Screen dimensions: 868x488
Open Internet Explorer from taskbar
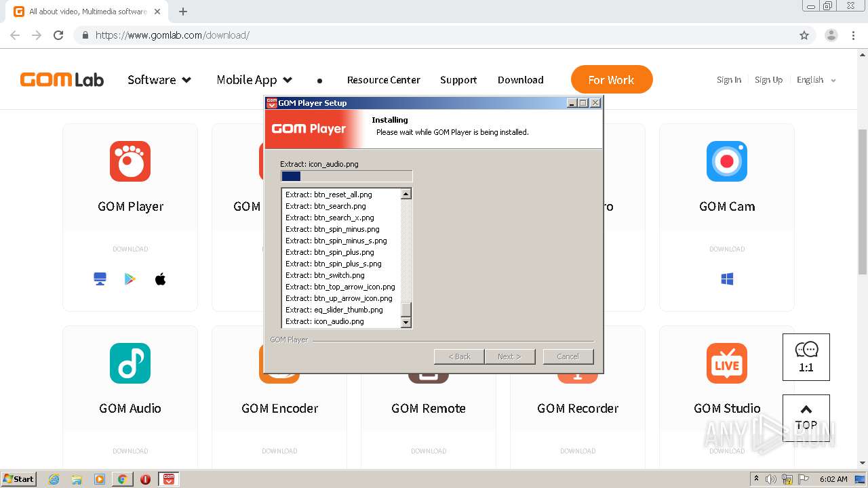click(54, 479)
